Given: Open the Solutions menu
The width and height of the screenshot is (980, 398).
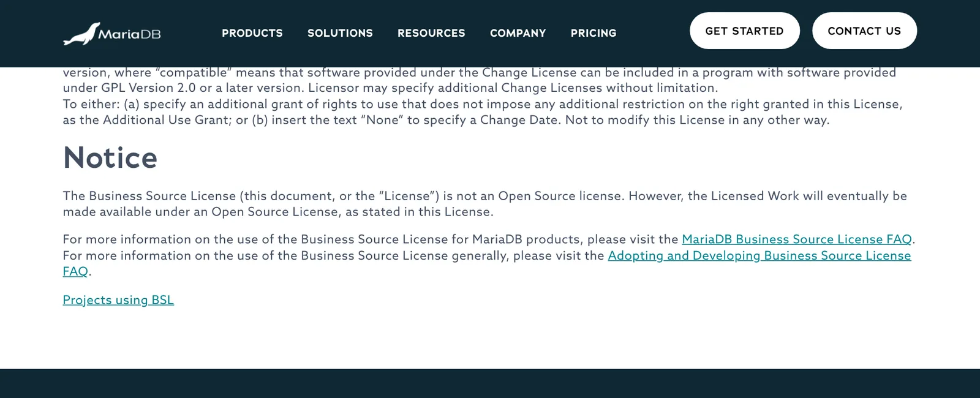Looking at the screenshot, I should coord(340,33).
